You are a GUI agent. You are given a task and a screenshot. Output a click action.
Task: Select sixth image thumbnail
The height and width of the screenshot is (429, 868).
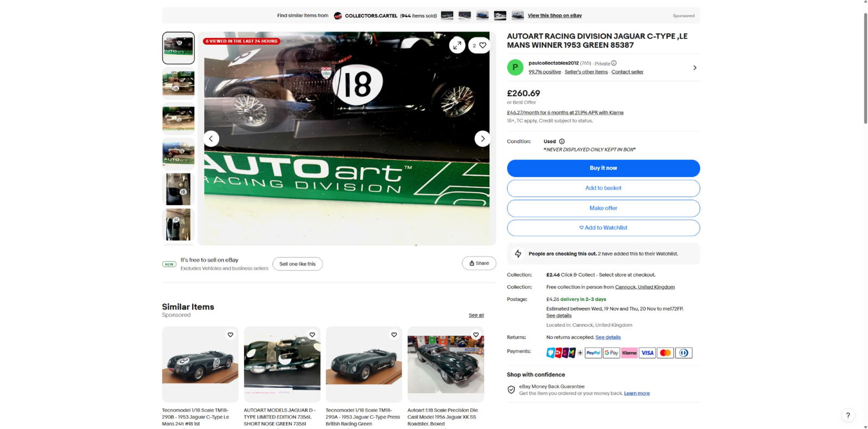[178, 224]
